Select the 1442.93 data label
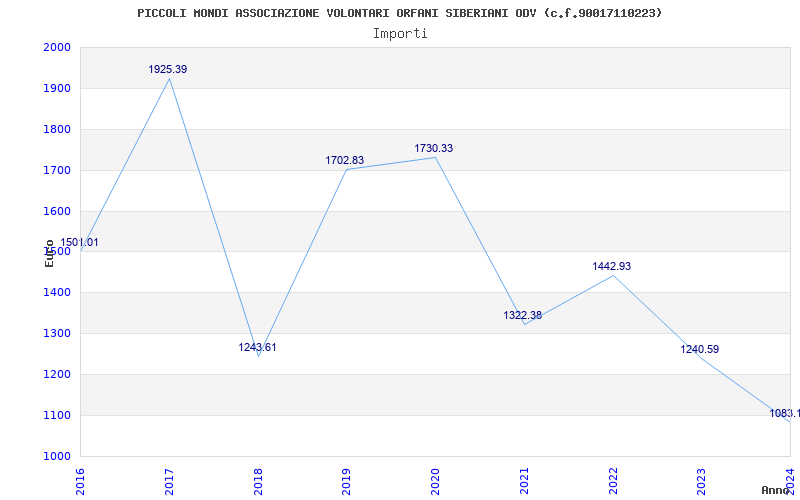This screenshot has width=800, height=500. coord(612,266)
